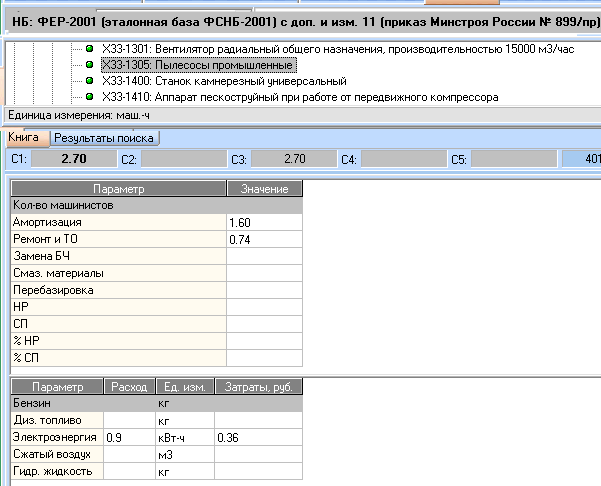Click the С1 value field 2.70

coord(74,159)
